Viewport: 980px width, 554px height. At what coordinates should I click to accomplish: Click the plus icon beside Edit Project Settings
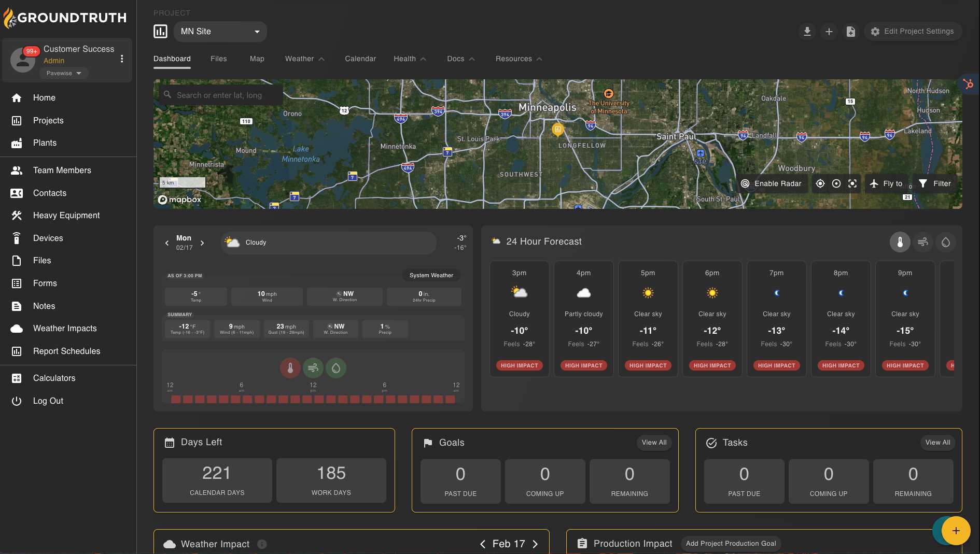pyautogui.click(x=829, y=32)
